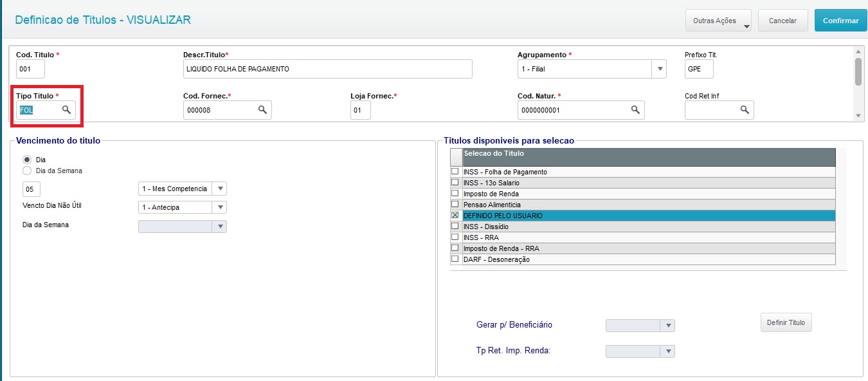
Task: Click the Loja Fornec. input field
Action: [x=361, y=110]
